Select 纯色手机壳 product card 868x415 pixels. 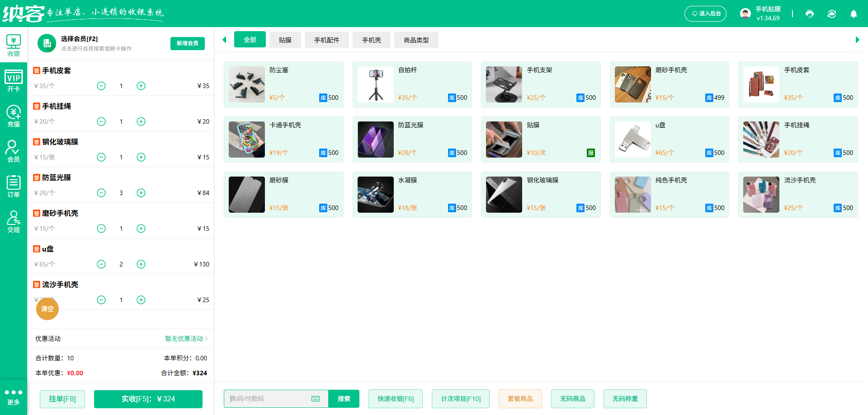click(670, 195)
